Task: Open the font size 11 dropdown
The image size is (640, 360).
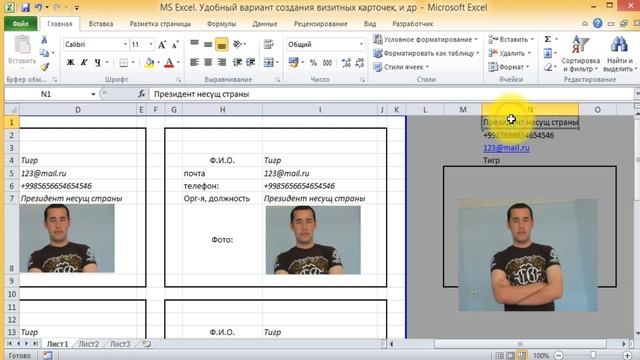Action: pos(151,44)
